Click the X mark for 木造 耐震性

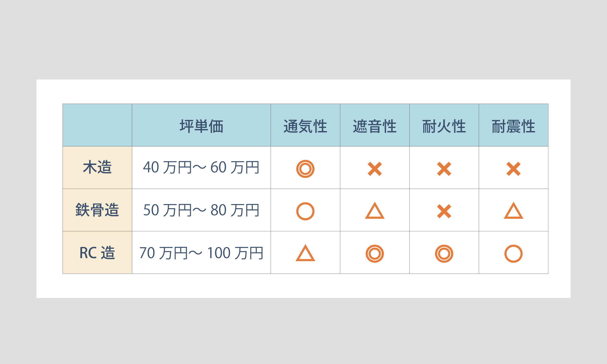(514, 169)
